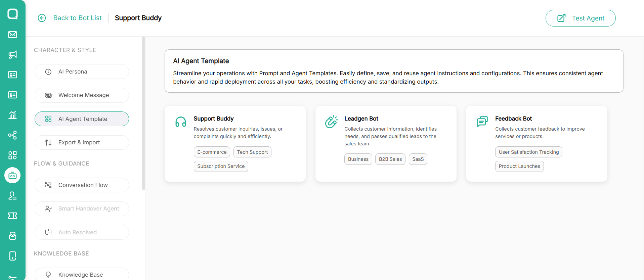Click the four-squares apps icon in rail
This screenshot has height=280, width=644.
pos(13,155)
